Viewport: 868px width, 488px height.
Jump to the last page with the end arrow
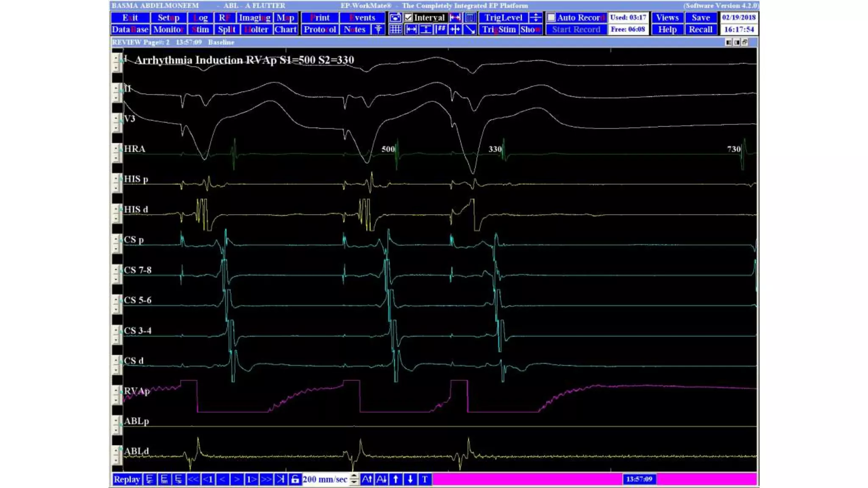point(281,480)
